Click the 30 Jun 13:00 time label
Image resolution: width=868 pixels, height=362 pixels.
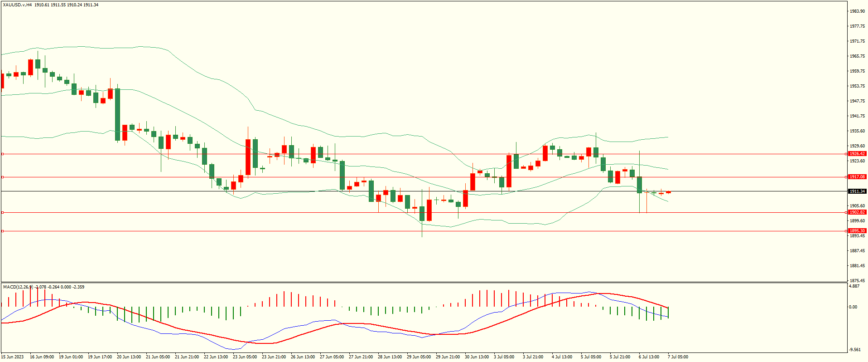tap(477, 357)
